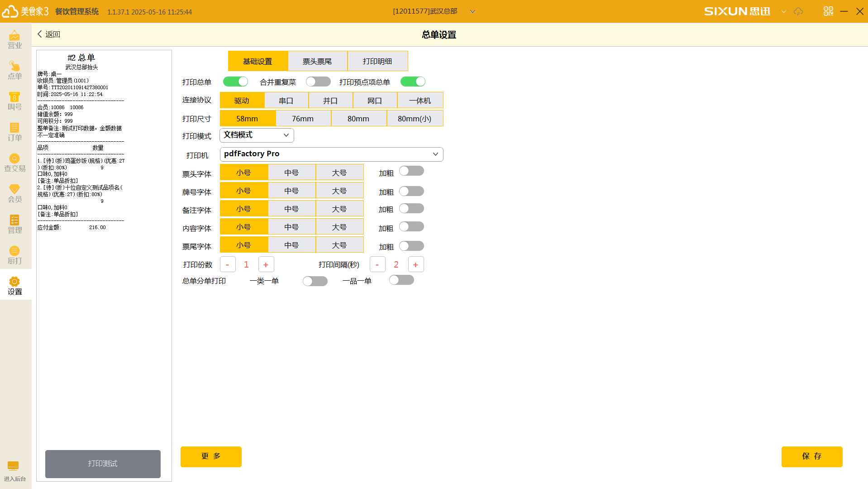
Task: Enable 加粗 for 备注字体
Action: point(411,208)
